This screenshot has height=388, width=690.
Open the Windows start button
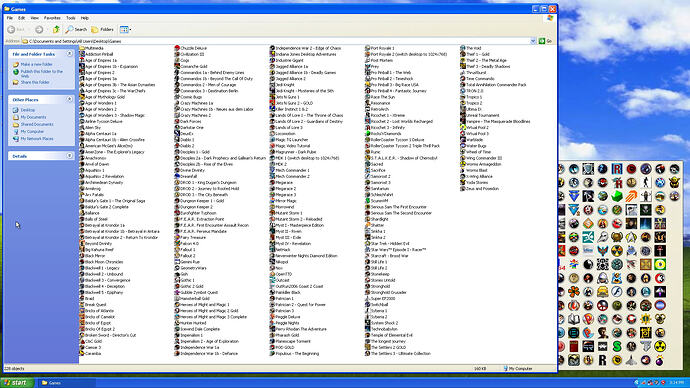pyautogui.click(x=16, y=383)
